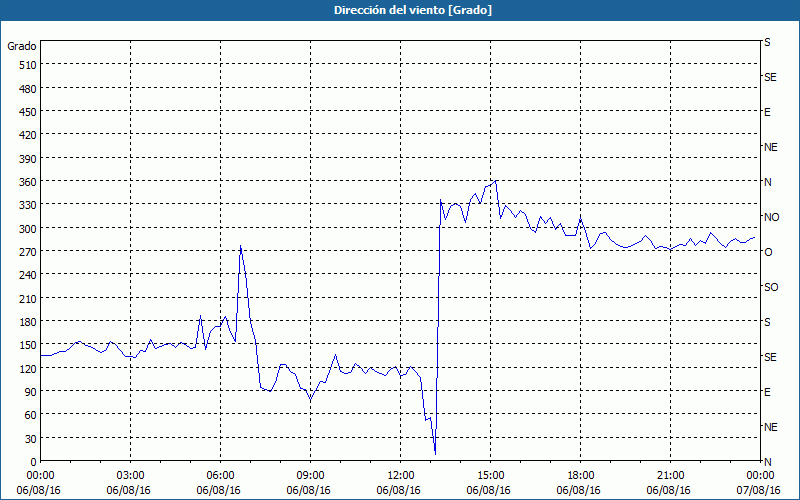
Task: Select the 06/08/16 date under 18:00
Action: 579,490
